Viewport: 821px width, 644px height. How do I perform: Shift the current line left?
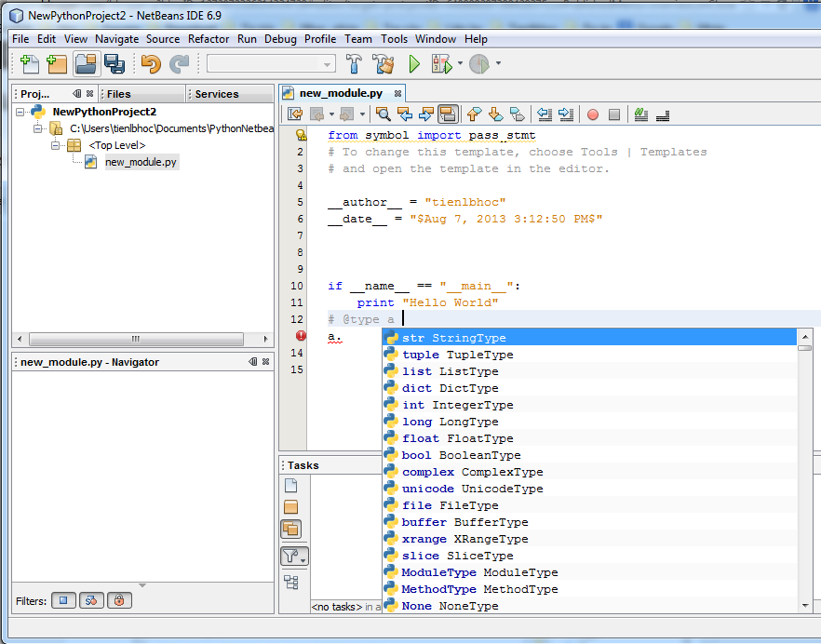[545, 114]
